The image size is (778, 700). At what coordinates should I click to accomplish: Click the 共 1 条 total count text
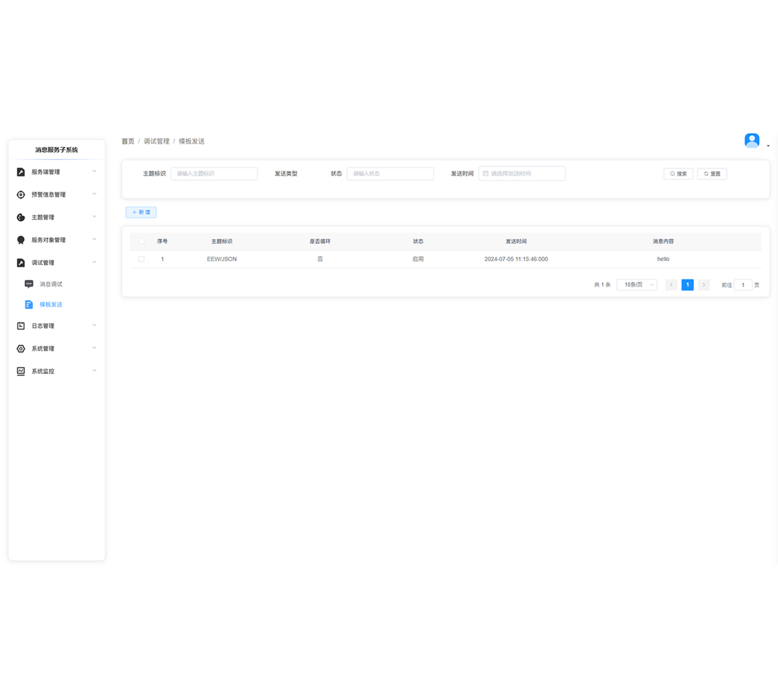pyautogui.click(x=602, y=285)
